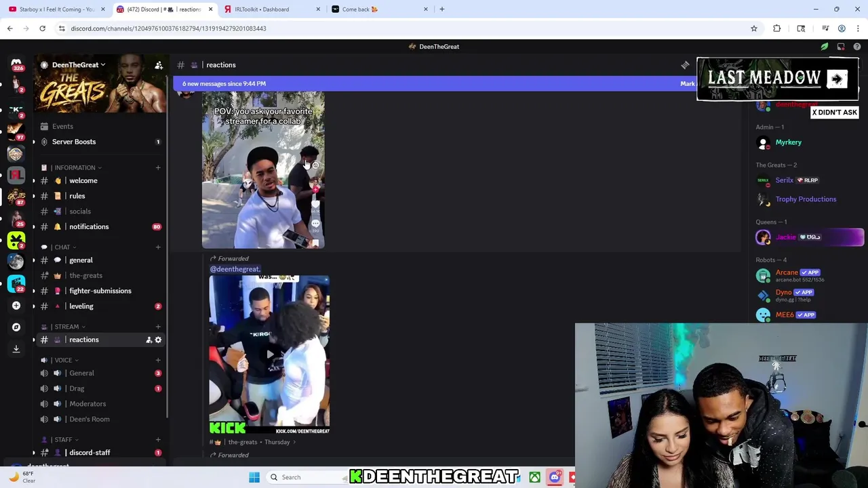Add channel to STAFF category
Image resolution: width=868 pixels, height=488 pixels.
click(158, 440)
